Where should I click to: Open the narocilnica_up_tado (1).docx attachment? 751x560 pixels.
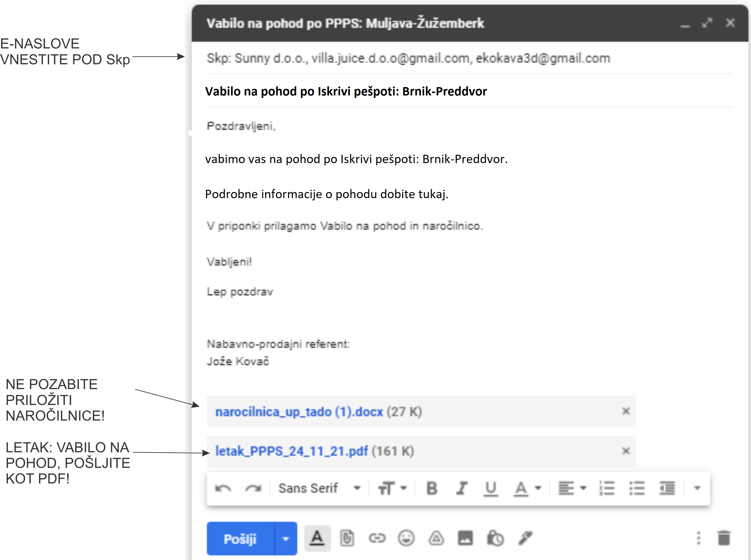click(x=299, y=412)
